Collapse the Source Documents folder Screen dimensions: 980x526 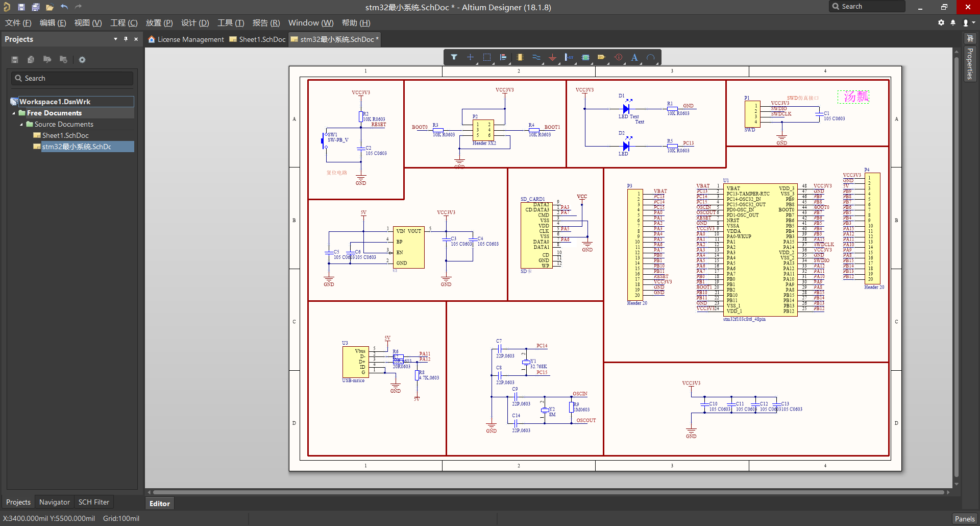pyautogui.click(x=21, y=125)
